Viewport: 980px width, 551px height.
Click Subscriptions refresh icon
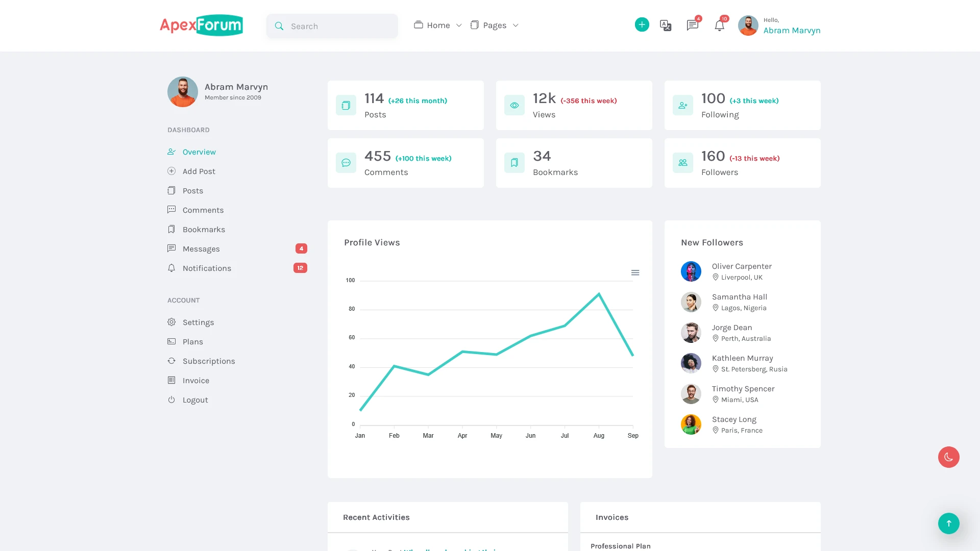(171, 361)
